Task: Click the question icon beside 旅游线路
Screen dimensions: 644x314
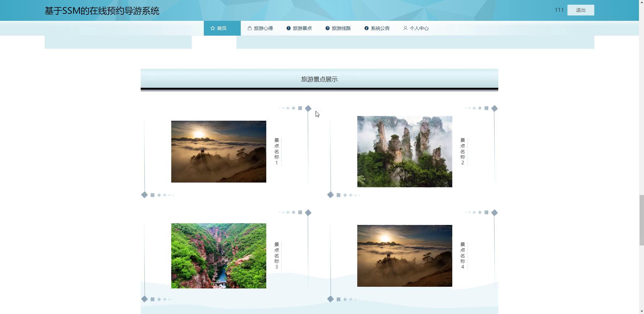Action: [x=327, y=28]
